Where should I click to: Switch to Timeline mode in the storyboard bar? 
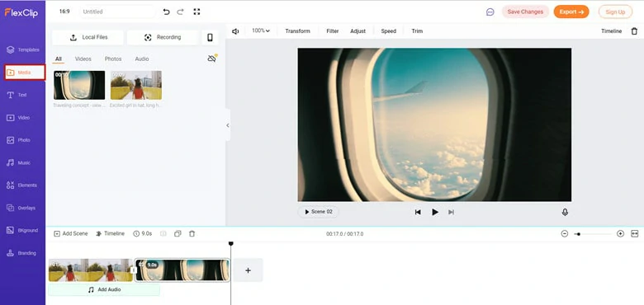point(110,233)
